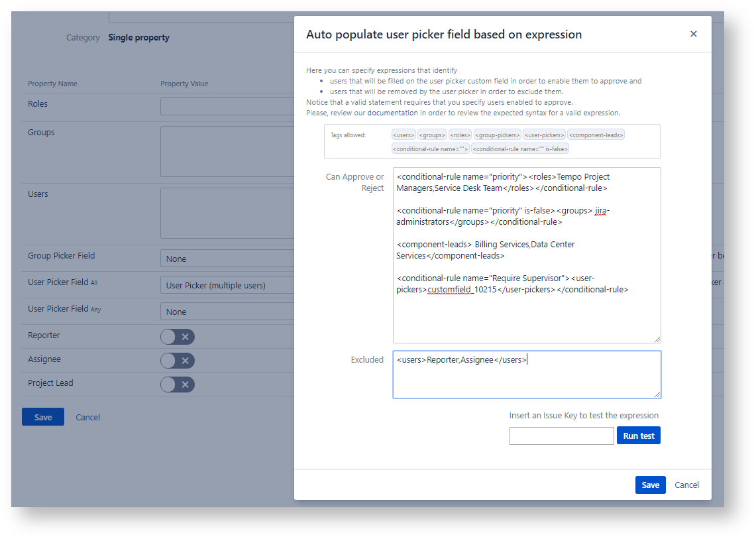Insert the <user-pickers> tag chip
This screenshot has width=756, height=539.
(545, 135)
